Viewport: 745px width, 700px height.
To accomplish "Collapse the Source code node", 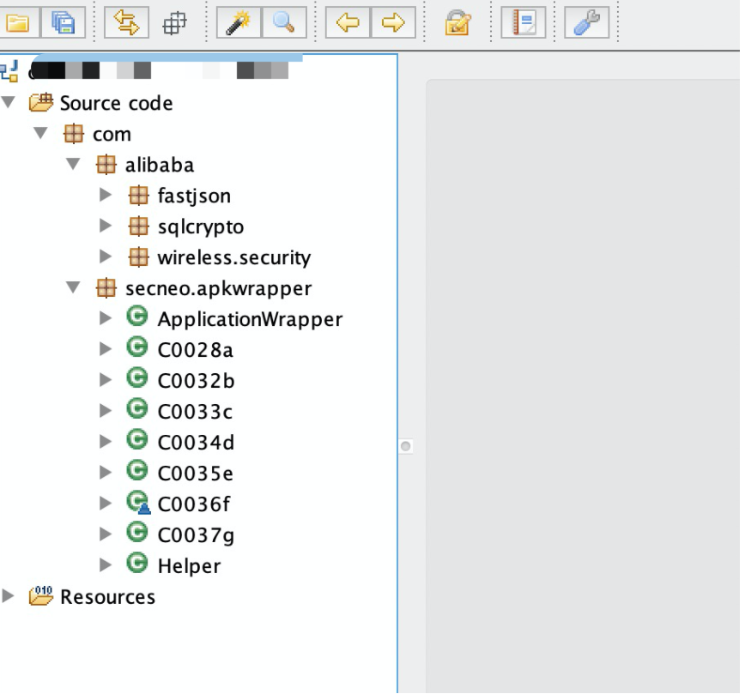I will point(9,101).
